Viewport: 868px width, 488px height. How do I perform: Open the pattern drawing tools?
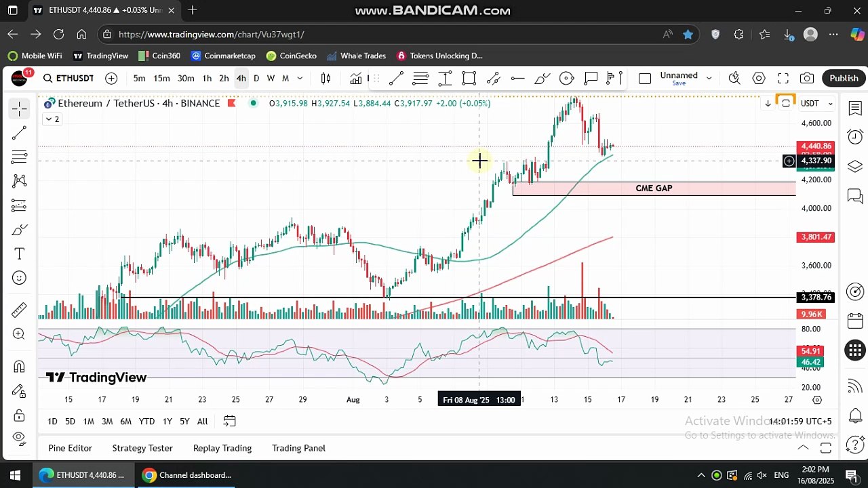pyautogui.click(x=19, y=181)
